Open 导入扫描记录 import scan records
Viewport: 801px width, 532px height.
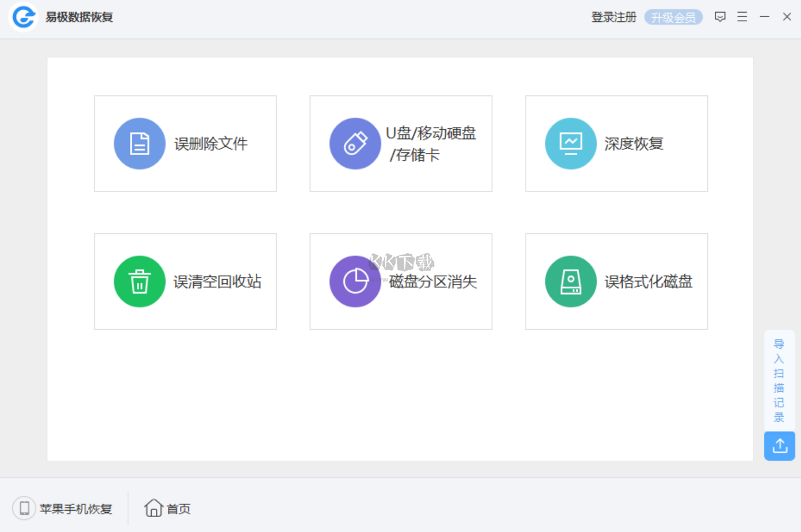(x=779, y=380)
